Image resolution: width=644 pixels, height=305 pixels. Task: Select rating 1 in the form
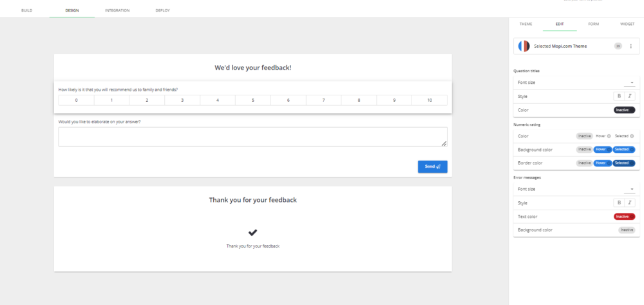(111, 101)
